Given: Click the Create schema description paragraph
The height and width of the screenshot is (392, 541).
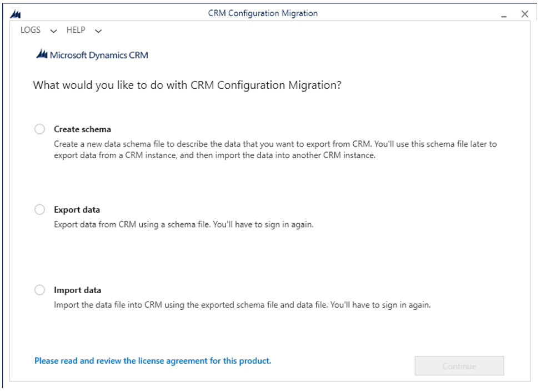Looking at the screenshot, I should tap(275, 150).
